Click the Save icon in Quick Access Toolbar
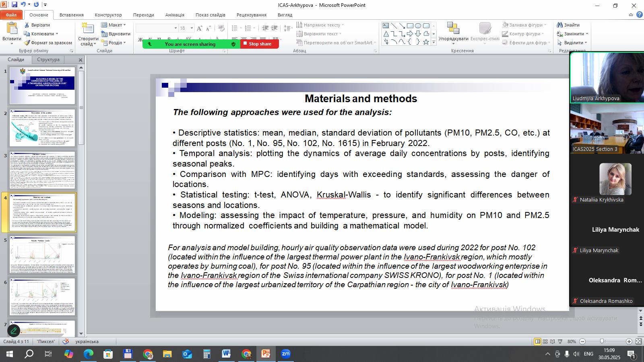The width and height of the screenshot is (644, 362). click(x=14, y=5)
